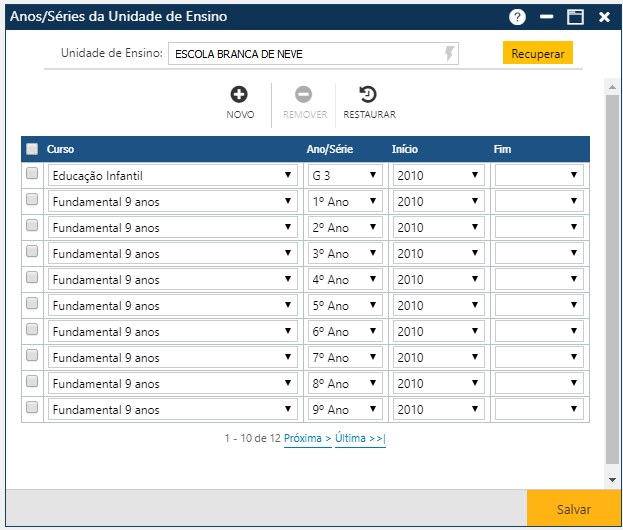Screen dimensions: 623x530
Task: Click the Salvar button
Action: (x=574, y=509)
